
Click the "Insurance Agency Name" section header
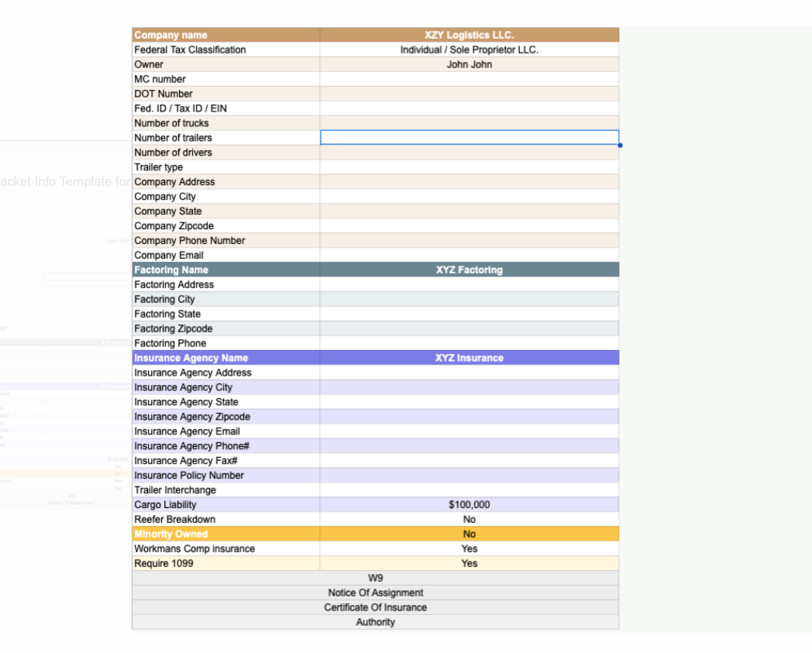click(x=225, y=358)
